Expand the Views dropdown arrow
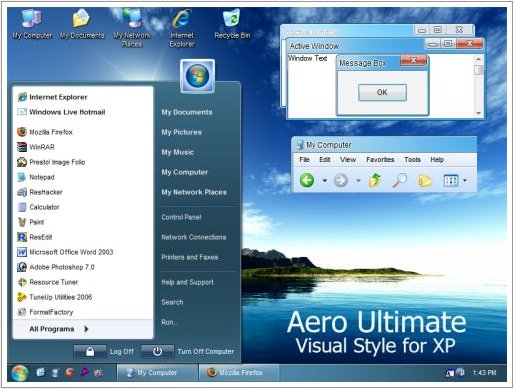514x389 pixels. pos(465,181)
